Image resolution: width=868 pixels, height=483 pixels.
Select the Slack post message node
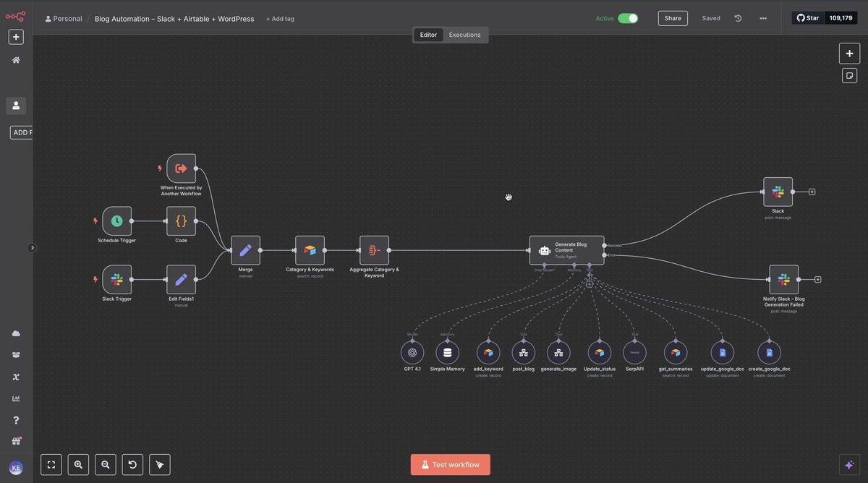(x=778, y=192)
